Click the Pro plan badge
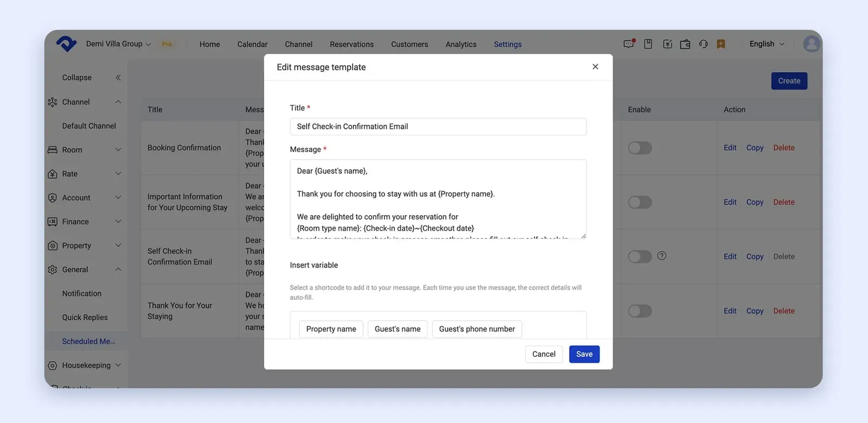Screen dimensions: 868x423 (167, 44)
